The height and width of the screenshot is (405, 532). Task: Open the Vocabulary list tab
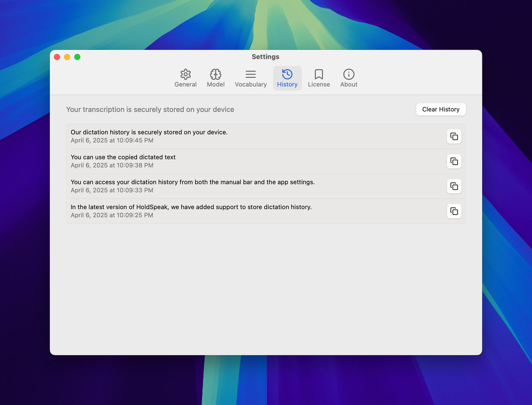[250, 79]
